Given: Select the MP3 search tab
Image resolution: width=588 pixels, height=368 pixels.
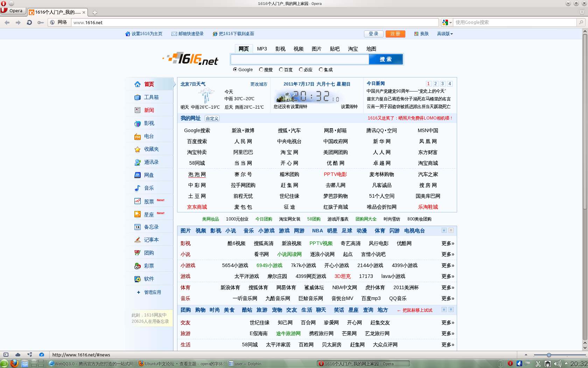Looking at the screenshot, I should (262, 49).
